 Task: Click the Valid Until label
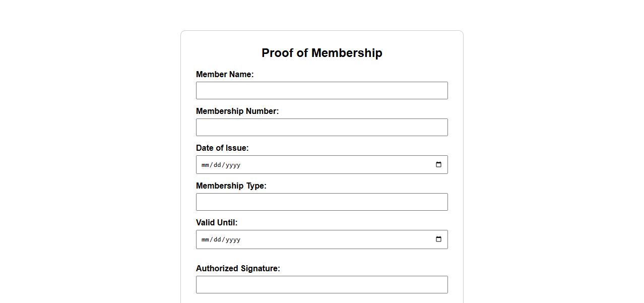[217, 223]
